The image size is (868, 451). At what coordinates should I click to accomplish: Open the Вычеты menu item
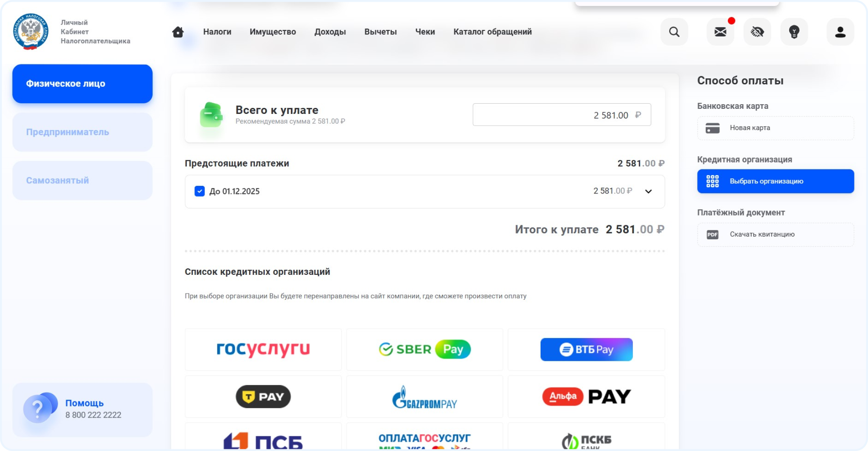(x=380, y=32)
